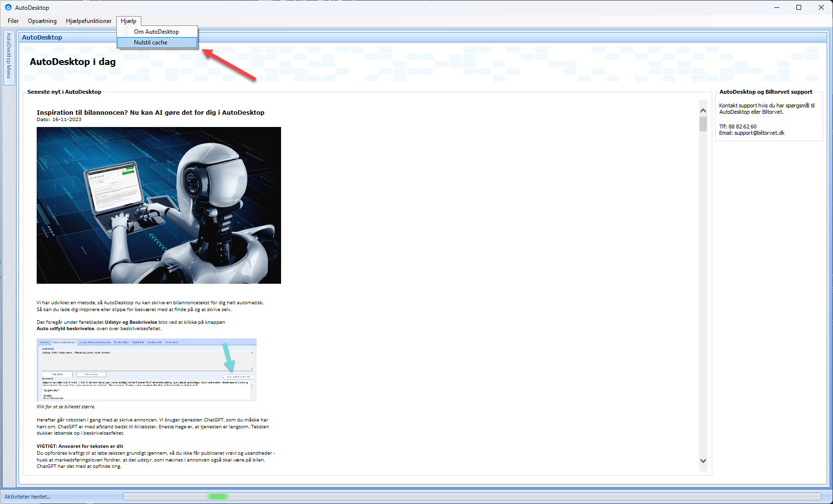Open the Filer menu

(13, 21)
